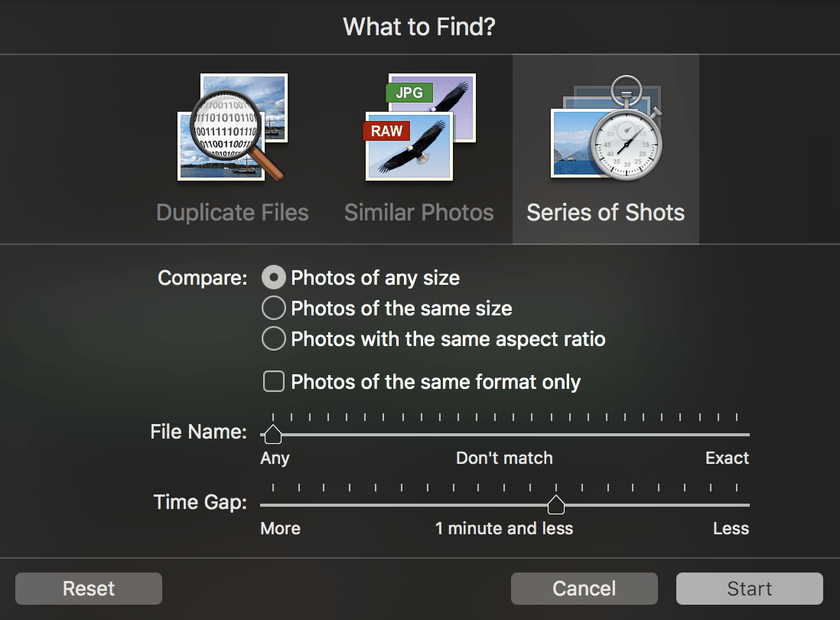Click the Time Gap slider handle
Image resolution: width=840 pixels, height=620 pixels.
(x=556, y=504)
